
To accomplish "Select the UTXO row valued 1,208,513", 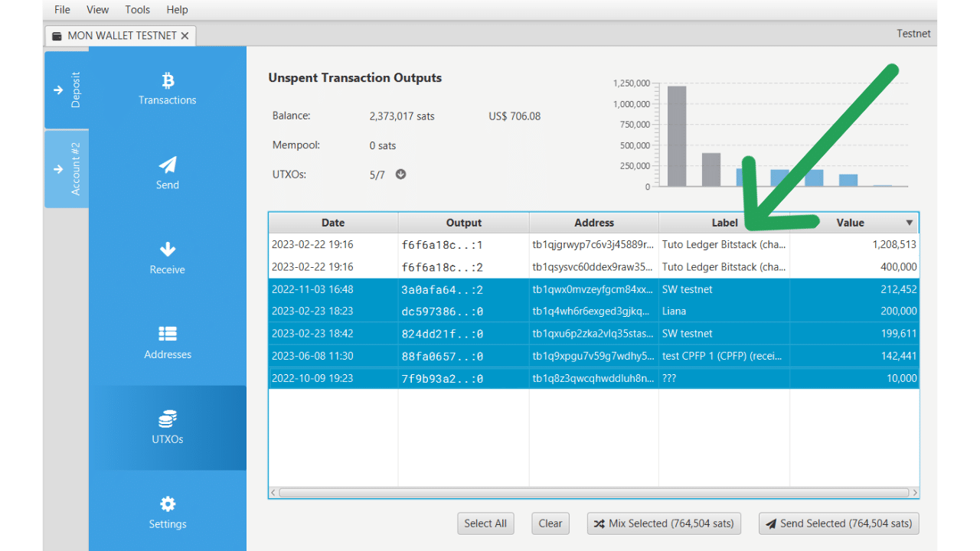I will [594, 245].
